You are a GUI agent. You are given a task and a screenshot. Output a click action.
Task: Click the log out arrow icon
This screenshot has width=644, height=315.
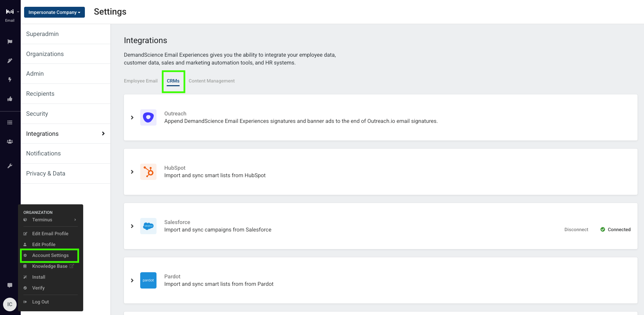point(25,302)
